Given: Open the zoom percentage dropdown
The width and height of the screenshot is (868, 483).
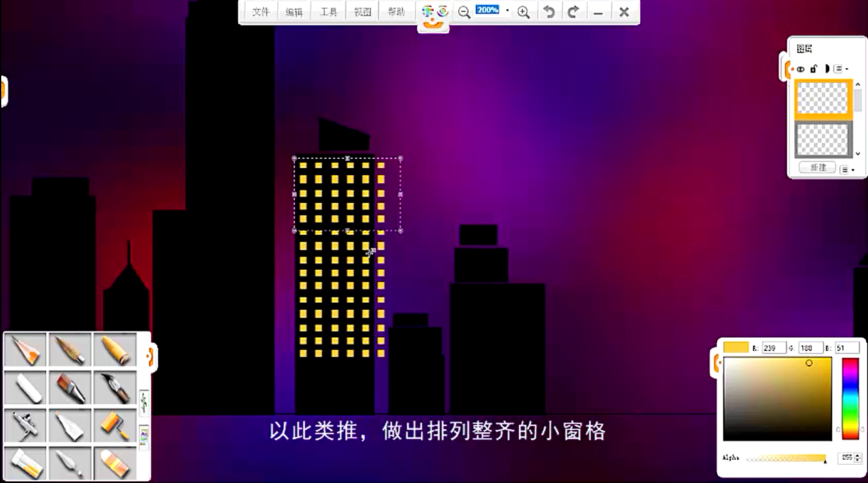Looking at the screenshot, I should [508, 11].
